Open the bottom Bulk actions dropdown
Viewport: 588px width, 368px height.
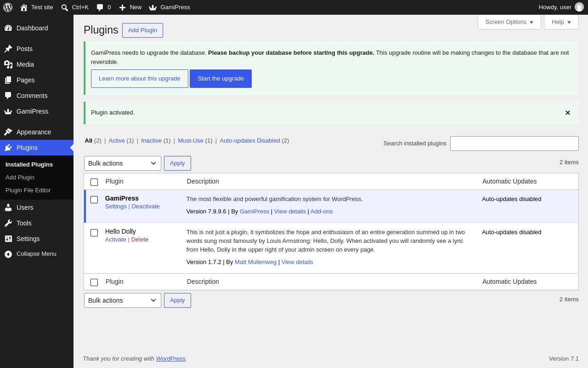pyautogui.click(x=123, y=300)
